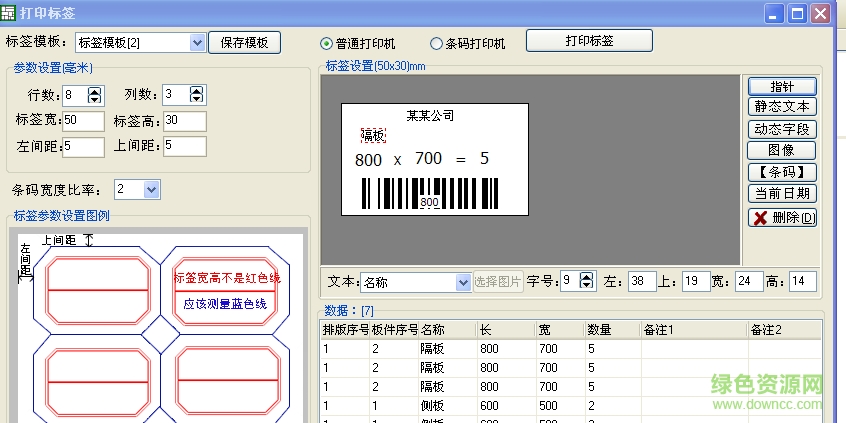Insert 当前日期 current date element
Image resolution: width=846 pixels, height=423 pixels.
(x=782, y=193)
